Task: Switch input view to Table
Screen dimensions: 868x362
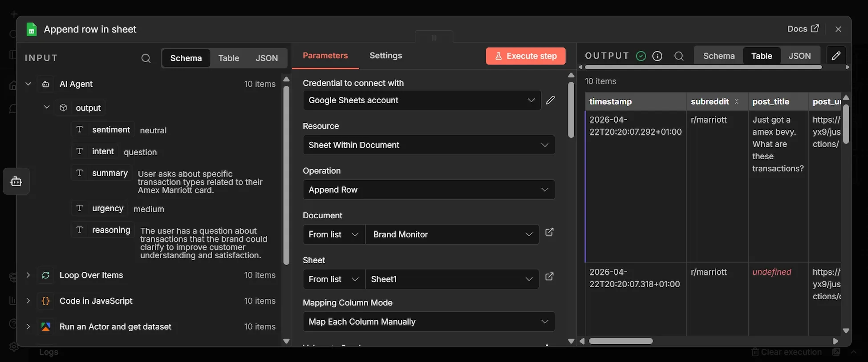Action: pos(229,58)
